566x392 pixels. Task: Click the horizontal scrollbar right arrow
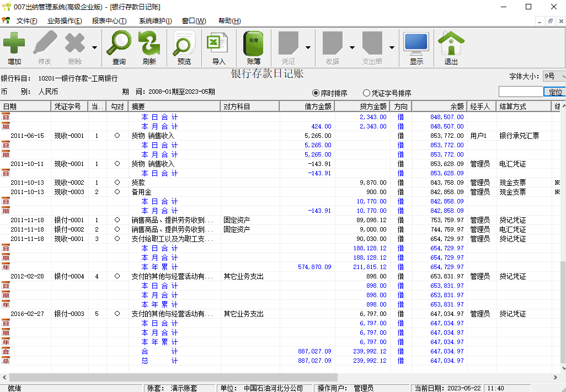(x=556, y=377)
